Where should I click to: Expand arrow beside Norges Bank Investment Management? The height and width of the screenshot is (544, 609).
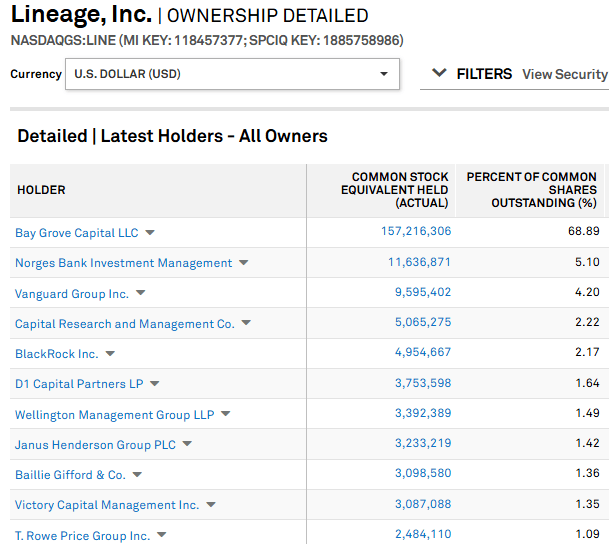(243, 263)
